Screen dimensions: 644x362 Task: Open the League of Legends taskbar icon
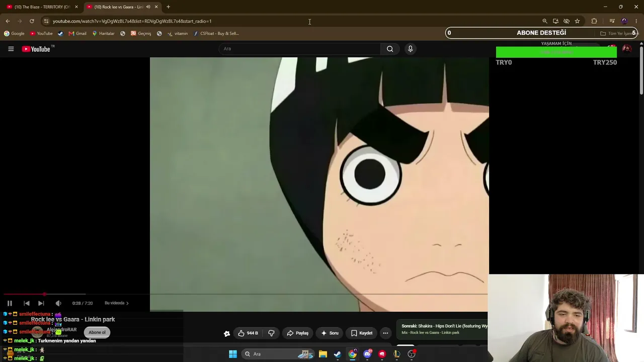tap(397, 354)
